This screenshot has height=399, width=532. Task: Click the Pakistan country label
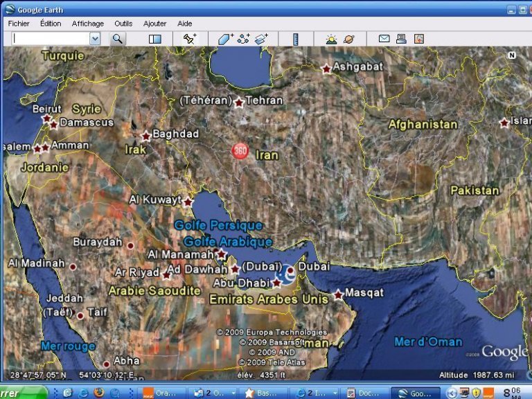475,190
